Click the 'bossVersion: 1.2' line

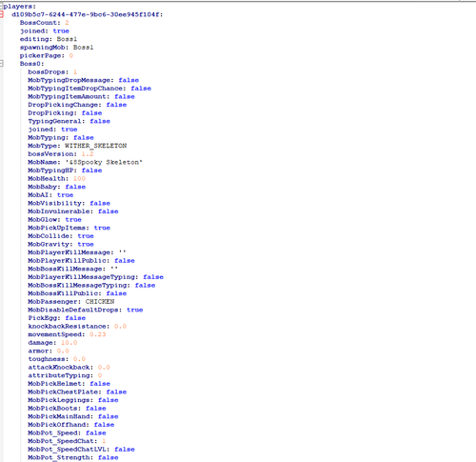[61, 154]
